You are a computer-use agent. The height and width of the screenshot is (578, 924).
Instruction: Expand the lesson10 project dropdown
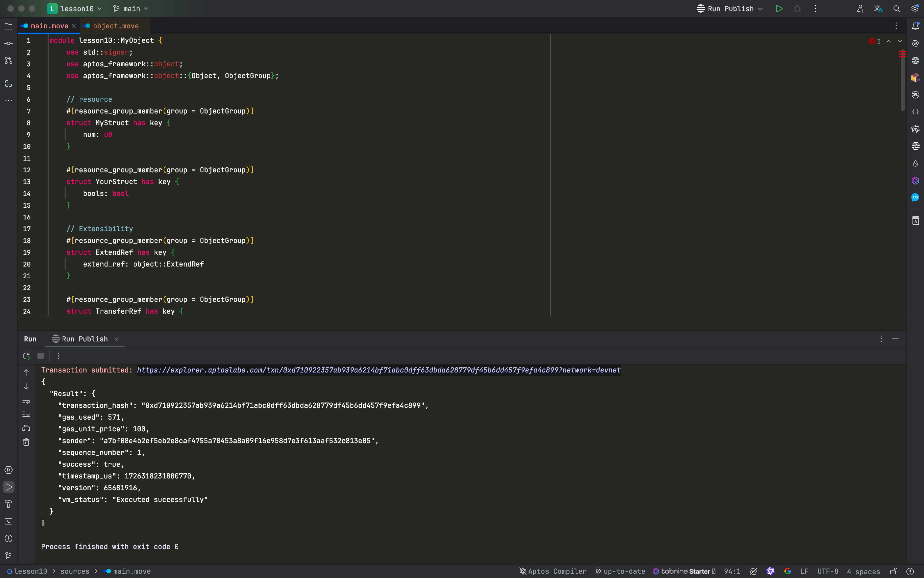(75, 8)
